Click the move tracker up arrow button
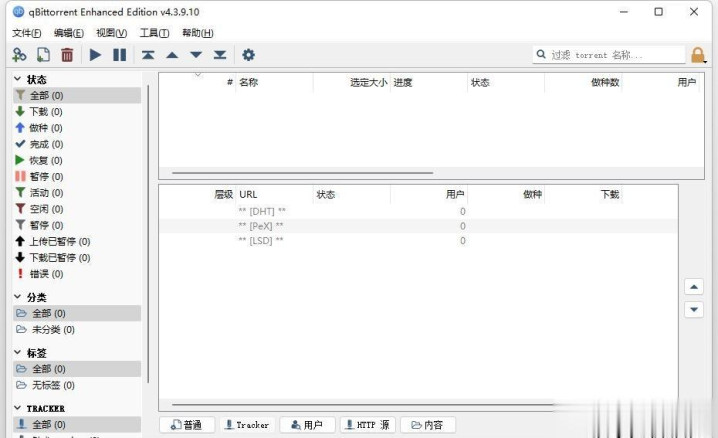Viewport: 718px width, 438px height. (694, 287)
